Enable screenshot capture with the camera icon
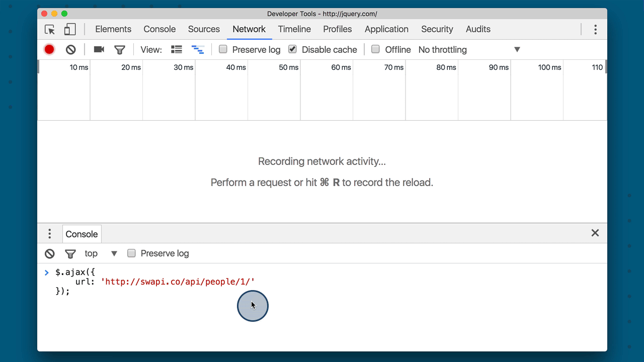The height and width of the screenshot is (362, 644). pos(98,49)
